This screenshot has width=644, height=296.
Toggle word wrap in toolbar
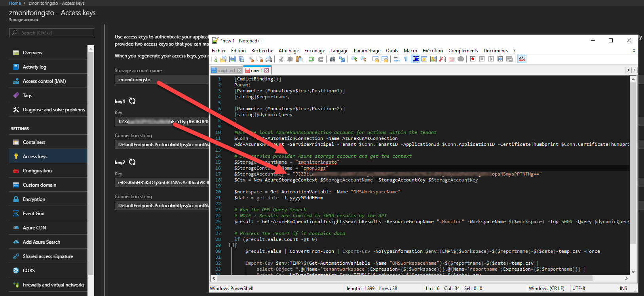point(397,59)
